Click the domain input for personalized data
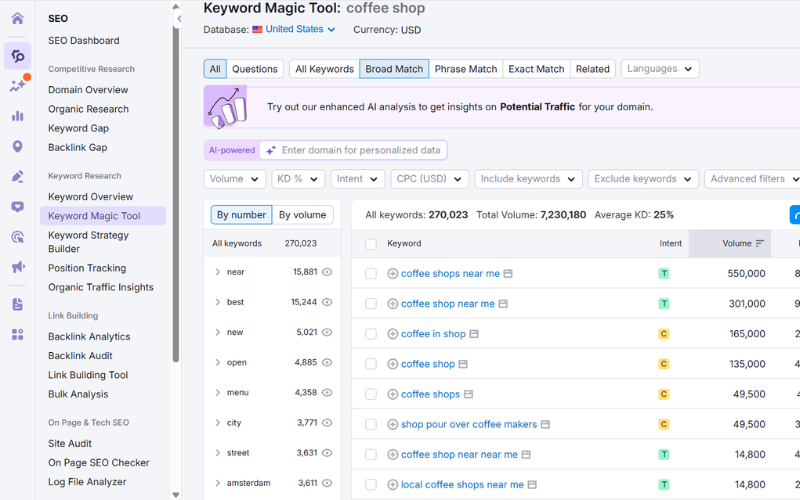 point(360,150)
